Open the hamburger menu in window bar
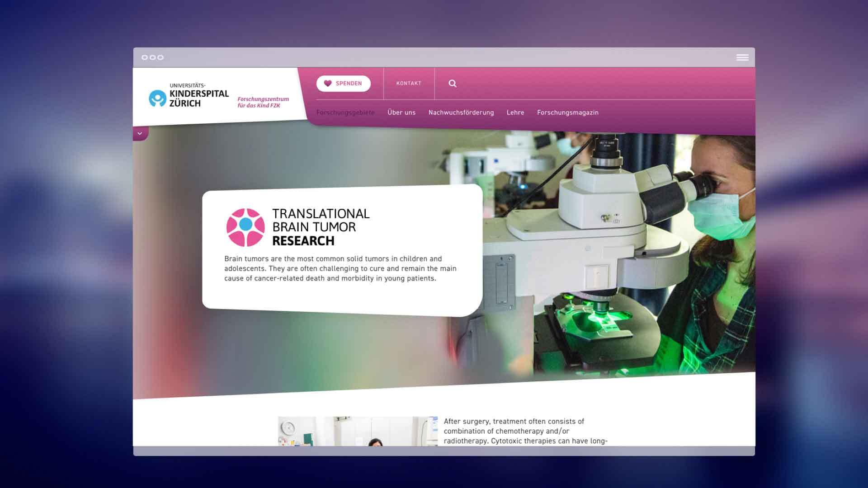Viewport: 868px width, 488px height. 742,57
